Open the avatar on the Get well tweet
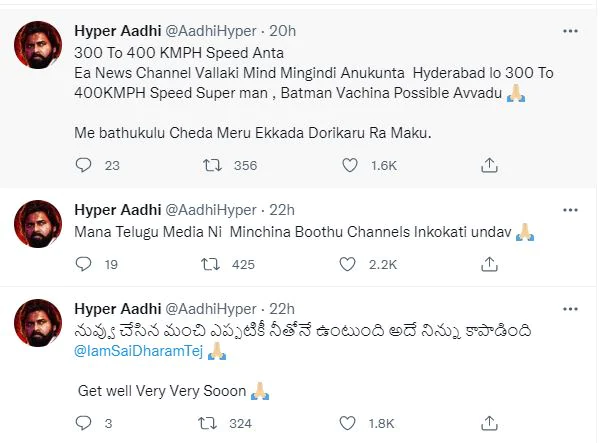Image resolution: width=604 pixels, height=443 pixels. 39,324
